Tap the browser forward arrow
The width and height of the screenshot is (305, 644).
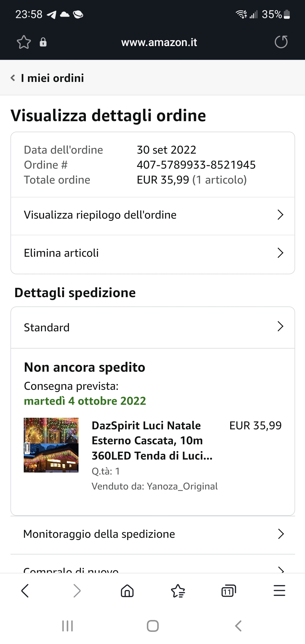(x=77, y=591)
